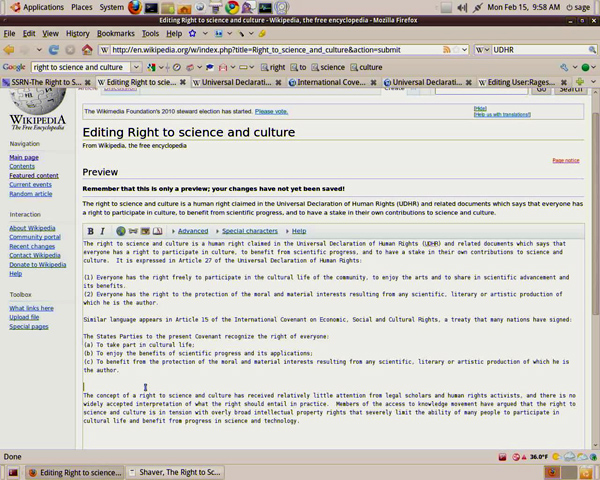
Task: Open the History menu
Action: tap(77, 33)
